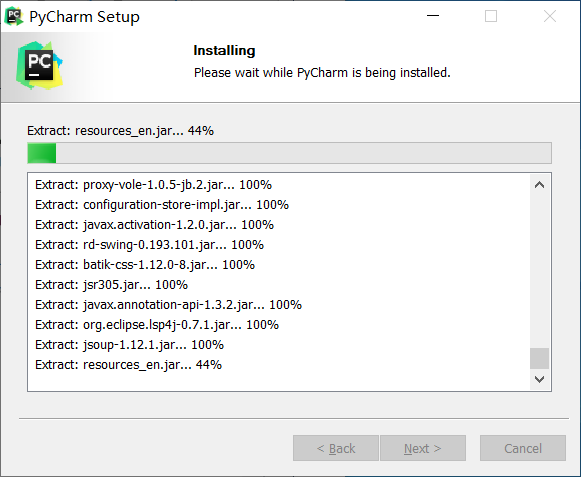Cancel the PyCharm installation

point(523,448)
